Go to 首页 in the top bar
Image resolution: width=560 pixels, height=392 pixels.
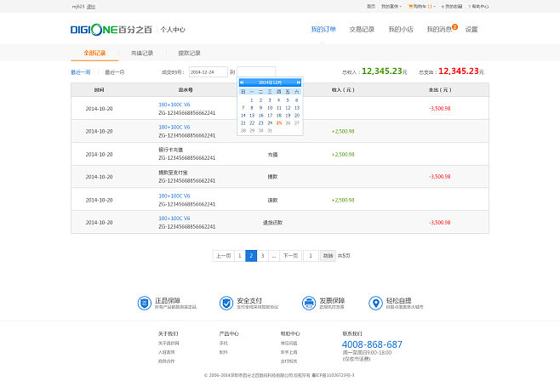371,7
